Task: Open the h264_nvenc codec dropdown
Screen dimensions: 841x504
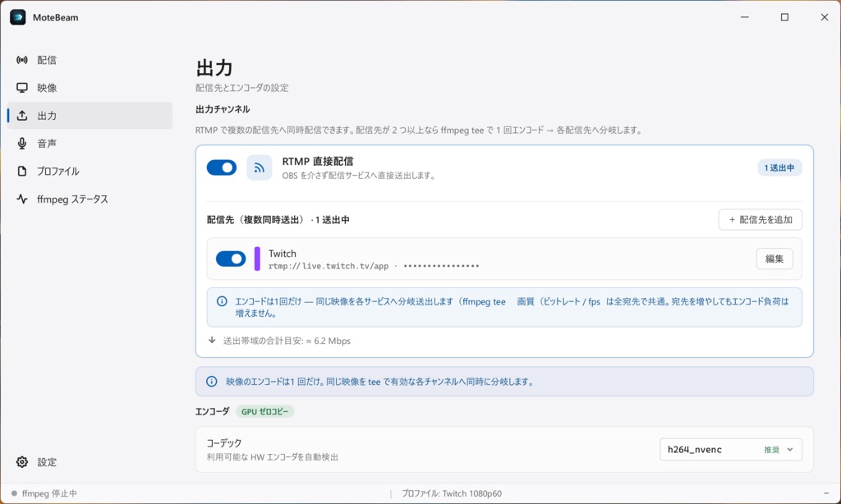Action: pyautogui.click(x=730, y=450)
